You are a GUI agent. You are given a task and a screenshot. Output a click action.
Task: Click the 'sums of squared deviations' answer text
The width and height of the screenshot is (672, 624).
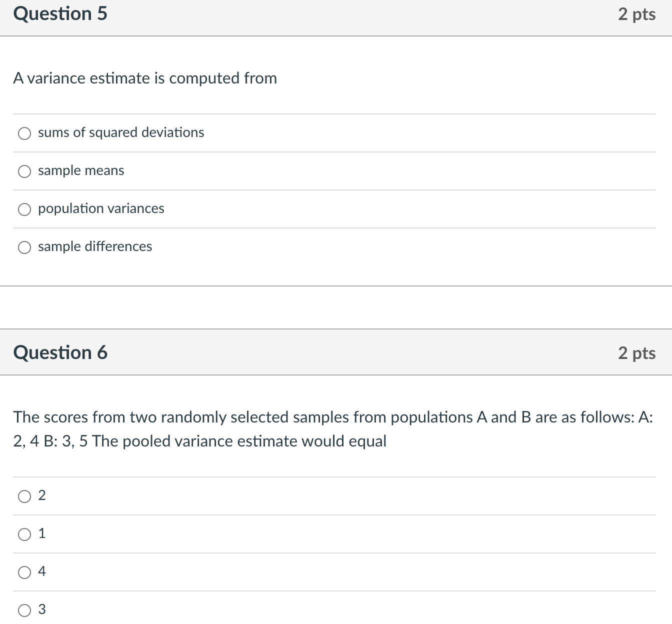(120, 133)
